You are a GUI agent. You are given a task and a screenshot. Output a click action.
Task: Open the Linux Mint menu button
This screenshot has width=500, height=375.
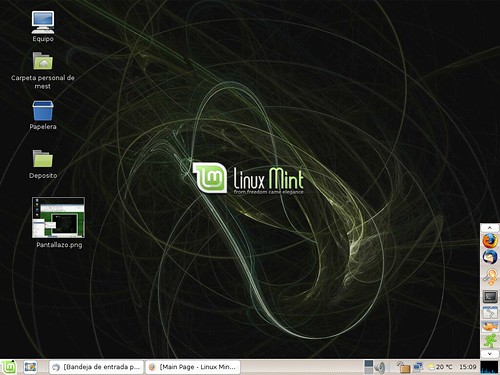click(8, 367)
